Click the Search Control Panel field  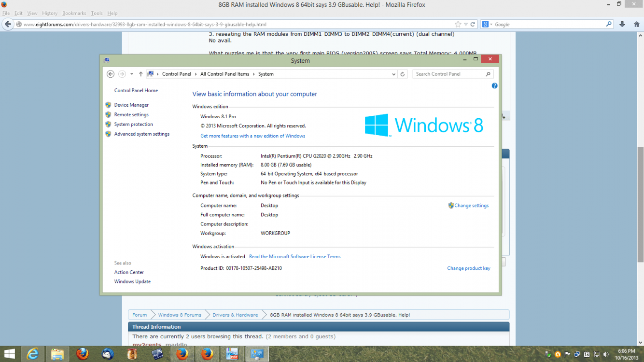click(x=449, y=74)
